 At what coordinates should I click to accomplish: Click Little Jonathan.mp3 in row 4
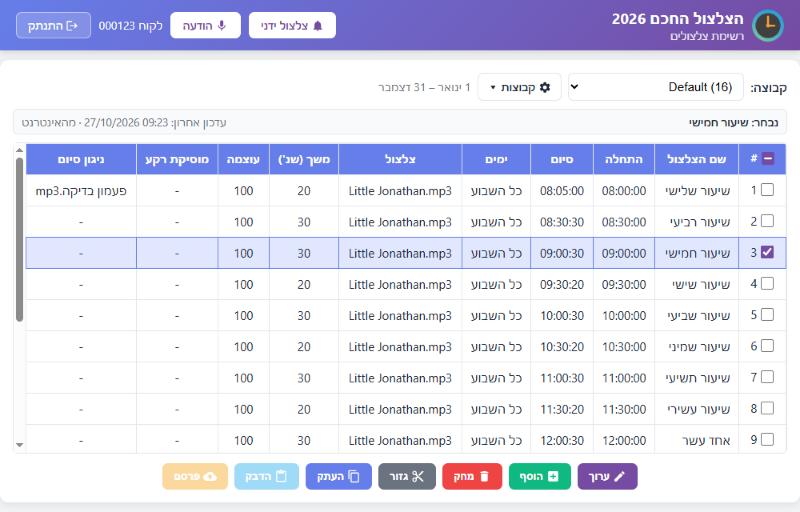(x=400, y=285)
